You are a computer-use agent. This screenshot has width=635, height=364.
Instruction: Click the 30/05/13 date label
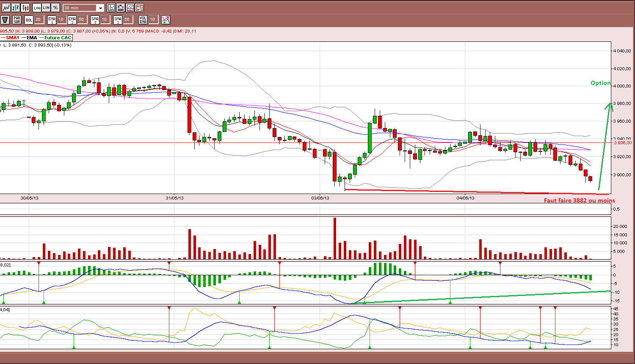pyautogui.click(x=29, y=198)
